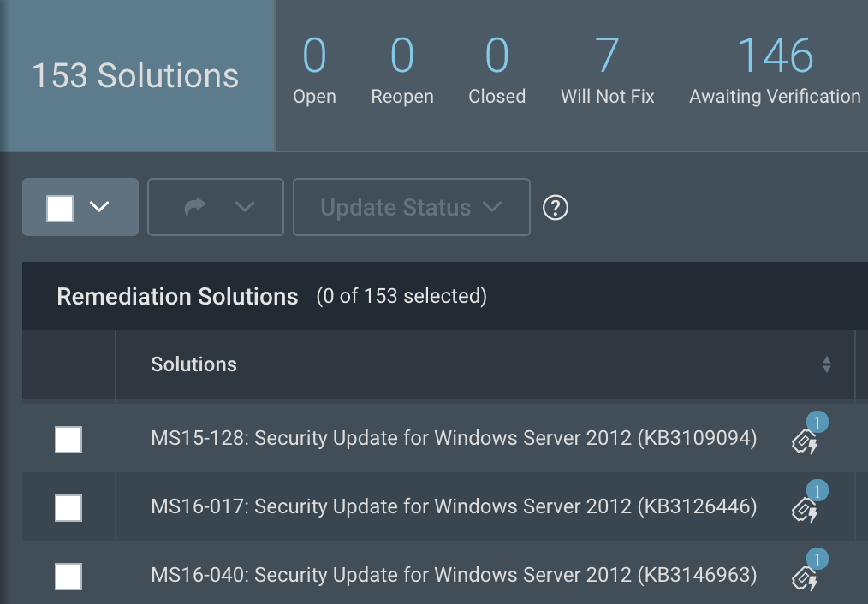Expand the select-all dropdown chevron
This screenshot has height=604, width=868.
coord(100,207)
